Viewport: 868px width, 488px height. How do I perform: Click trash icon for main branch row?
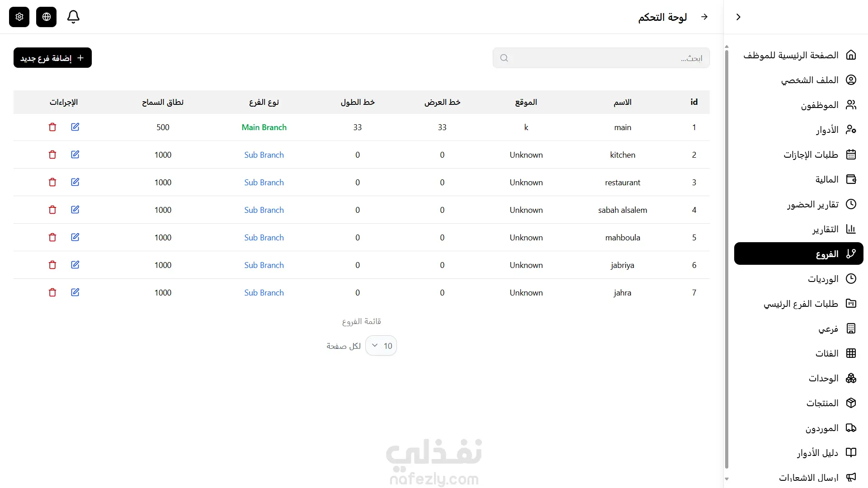click(x=52, y=127)
